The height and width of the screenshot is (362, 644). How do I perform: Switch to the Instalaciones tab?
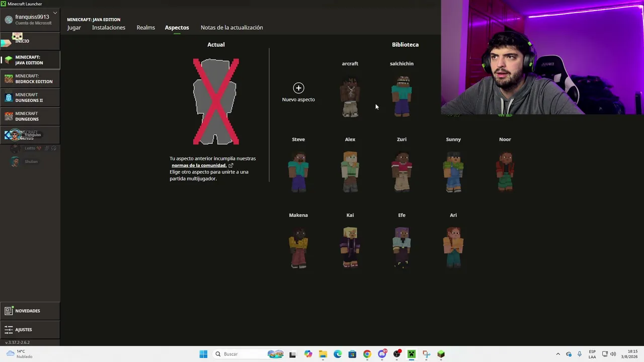(109, 28)
